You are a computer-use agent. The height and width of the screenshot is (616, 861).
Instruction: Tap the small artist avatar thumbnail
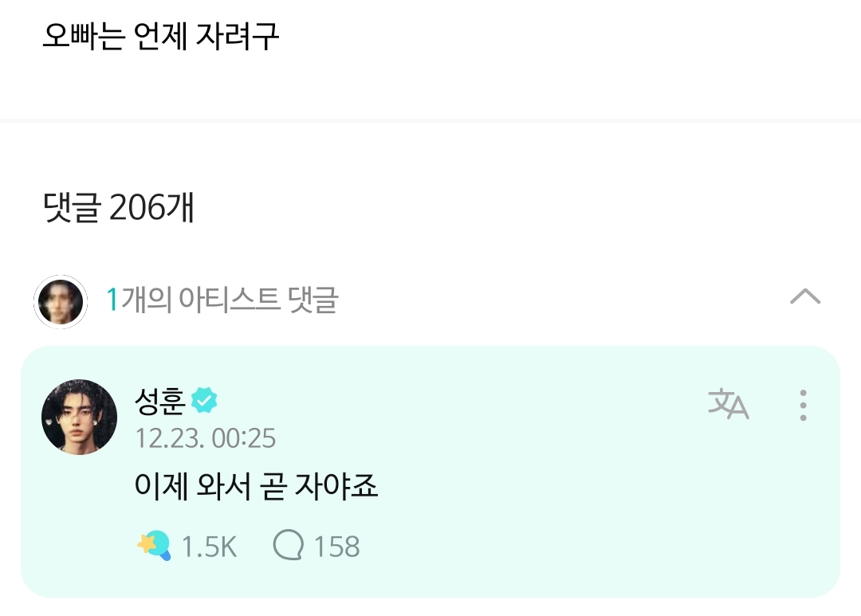61,301
